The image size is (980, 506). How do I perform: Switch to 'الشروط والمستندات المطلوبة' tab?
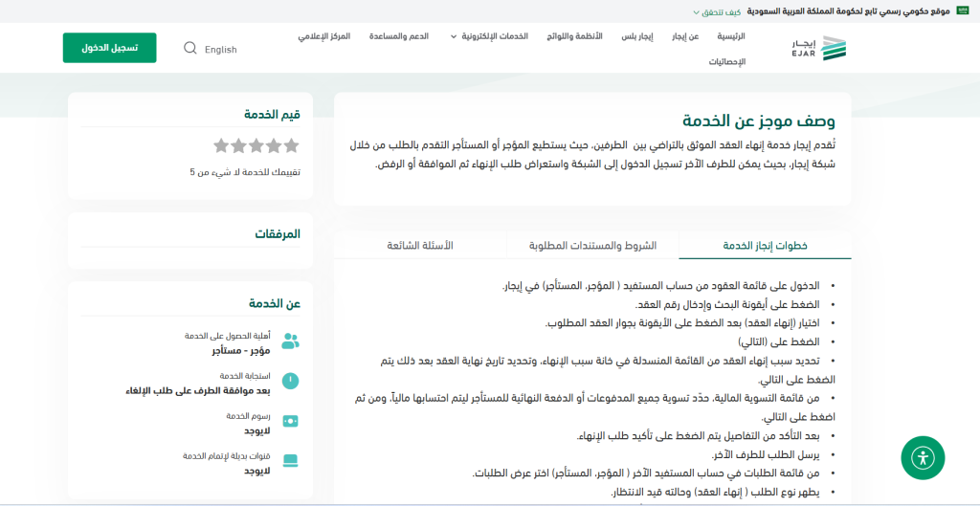pos(592,245)
